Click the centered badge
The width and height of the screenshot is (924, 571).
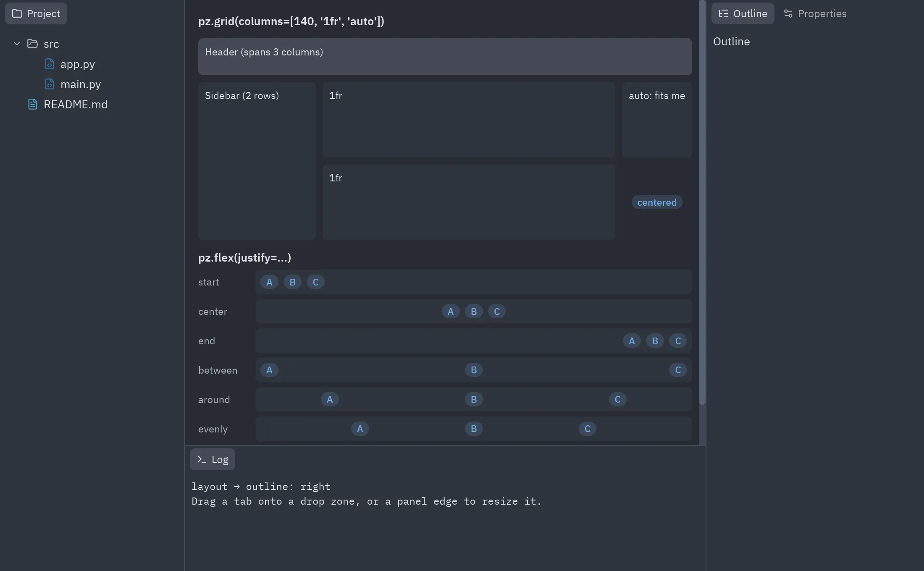click(x=657, y=202)
